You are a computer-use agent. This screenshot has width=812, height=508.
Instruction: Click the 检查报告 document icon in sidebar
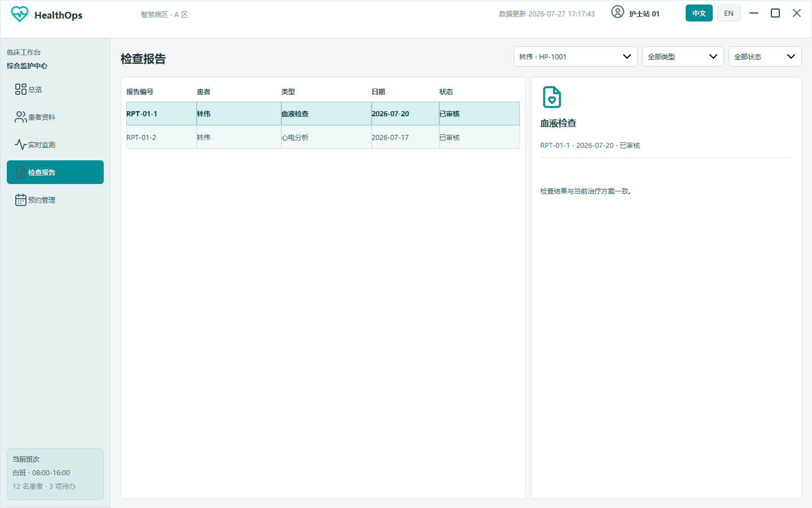[x=21, y=172]
